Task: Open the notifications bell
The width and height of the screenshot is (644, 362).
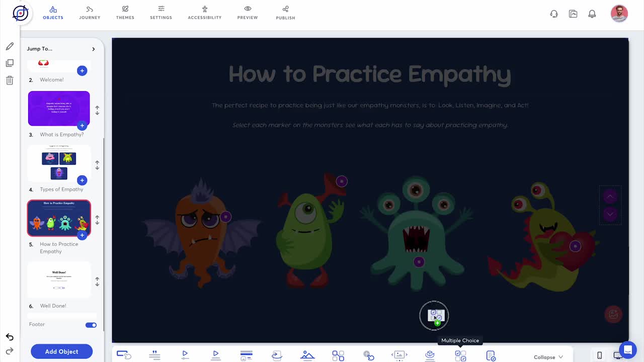Action: (x=592, y=14)
